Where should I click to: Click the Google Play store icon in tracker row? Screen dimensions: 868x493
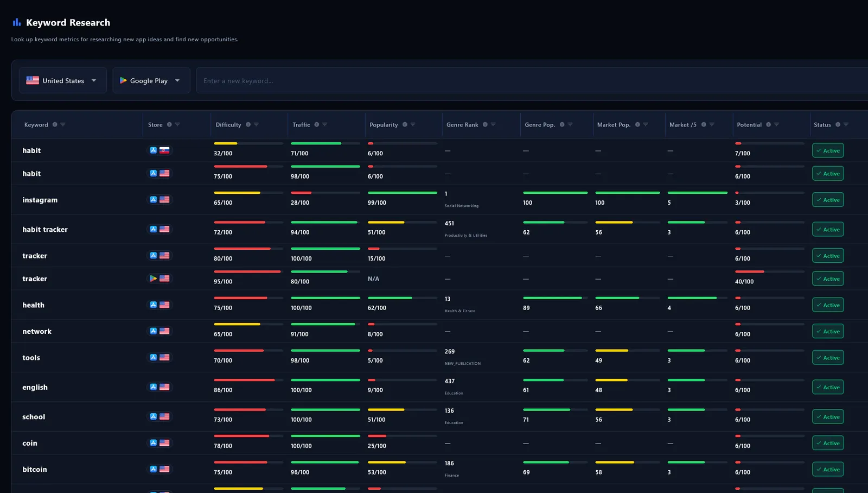[x=154, y=279]
